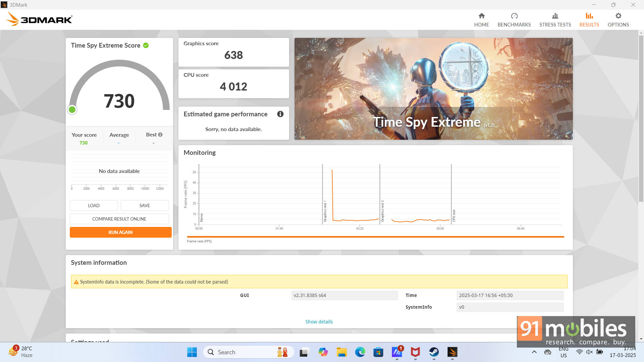Open the clock showing 17-03-2025

[623, 352]
